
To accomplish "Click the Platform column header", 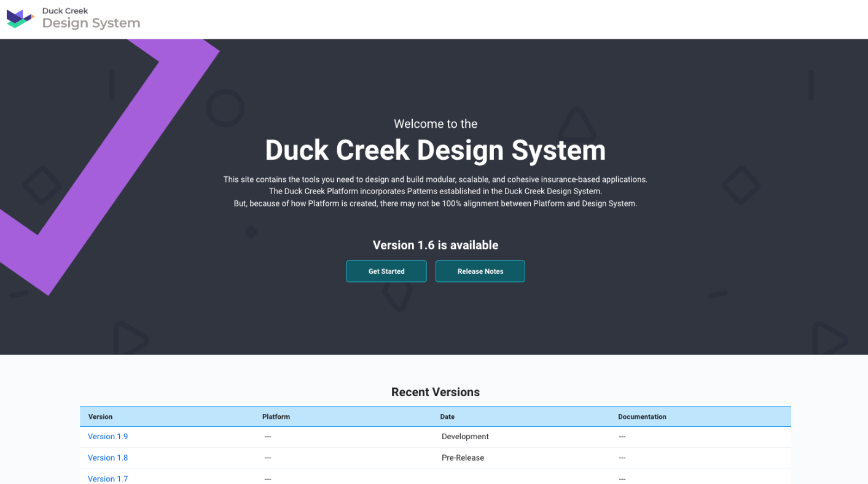I will 276,416.
